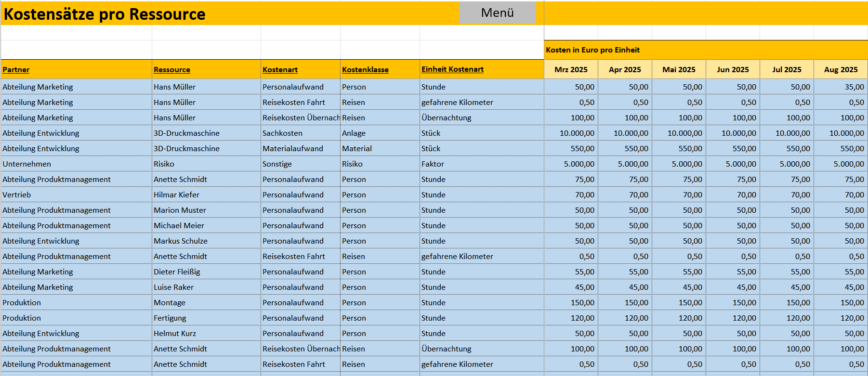
Task: Click the Mai 2025 month header
Action: click(679, 69)
